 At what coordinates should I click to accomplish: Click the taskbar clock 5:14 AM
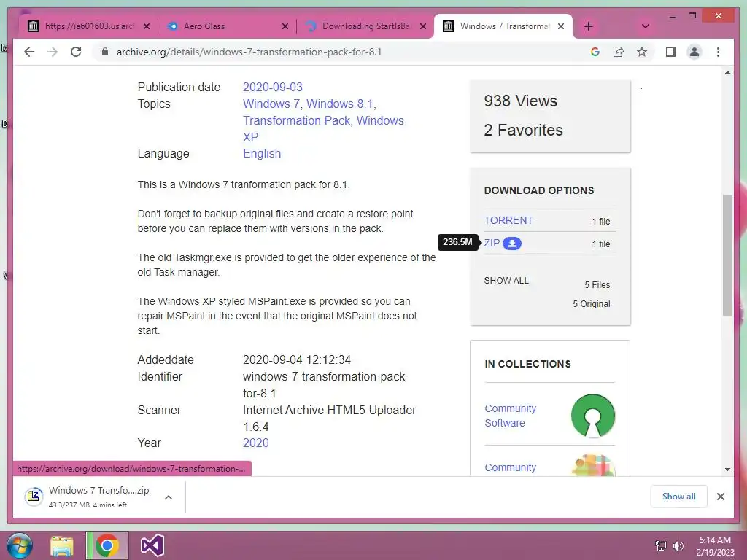(x=715, y=540)
